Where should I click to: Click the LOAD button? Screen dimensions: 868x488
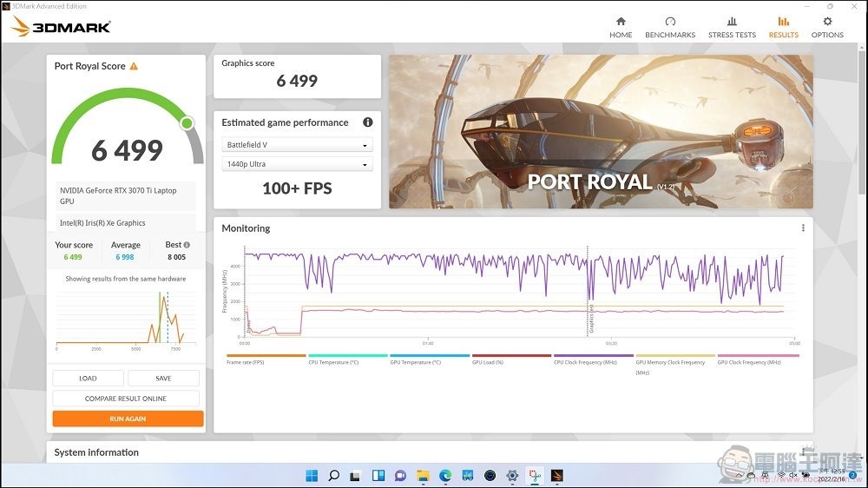(x=88, y=379)
